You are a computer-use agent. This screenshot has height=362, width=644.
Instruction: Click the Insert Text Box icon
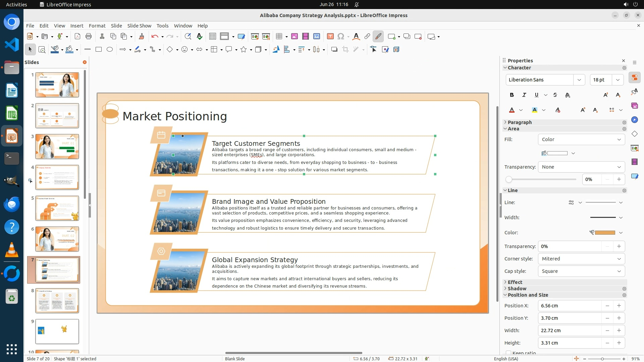(x=330, y=37)
